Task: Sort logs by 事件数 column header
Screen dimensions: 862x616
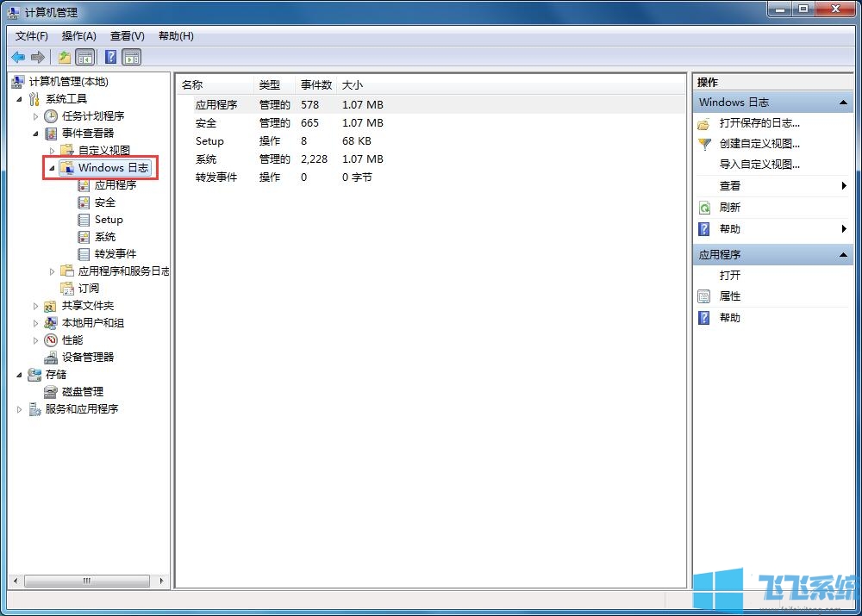Action: click(315, 84)
